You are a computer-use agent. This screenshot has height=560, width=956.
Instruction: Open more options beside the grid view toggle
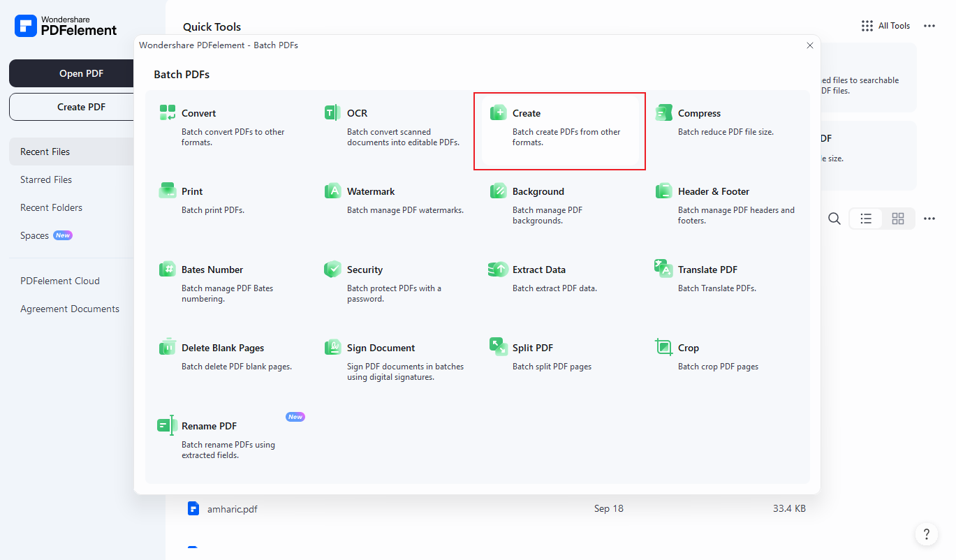pos(929,219)
